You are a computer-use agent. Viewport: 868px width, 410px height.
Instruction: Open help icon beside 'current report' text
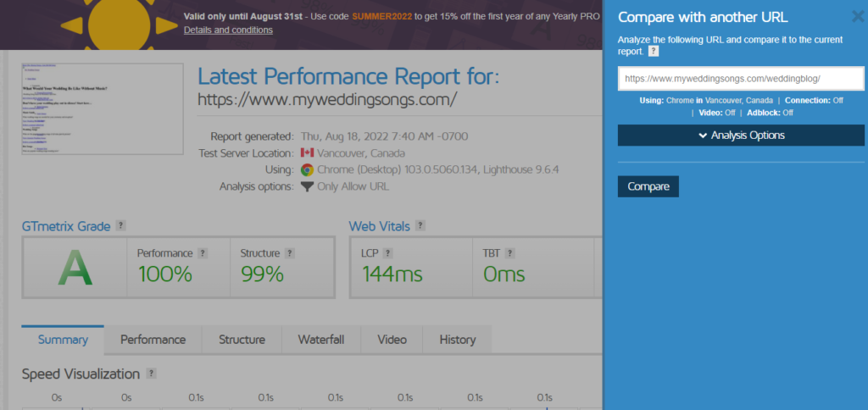pos(654,52)
